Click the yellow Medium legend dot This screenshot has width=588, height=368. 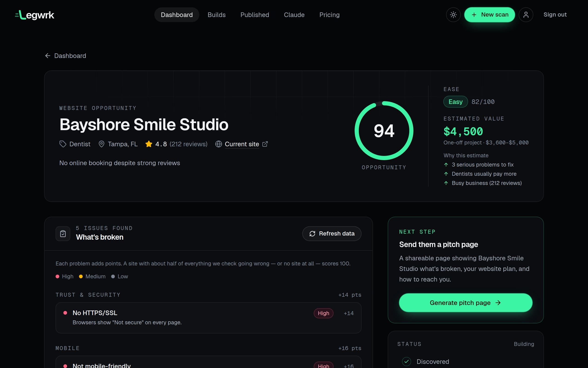pyautogui.click(x=81, y=276)
